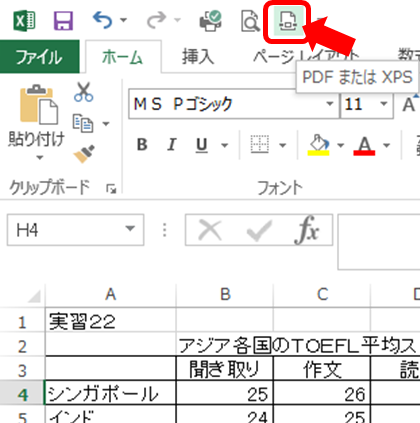Expand the Name Box dropdown arrow
This screenshot has width=420, height=423.
point(130,229)
